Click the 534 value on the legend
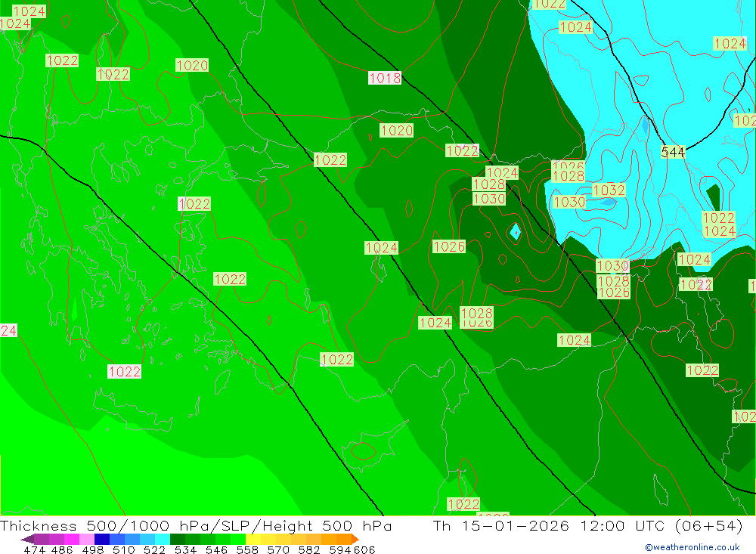Screen dimensions: 756x554 (185, 549)
